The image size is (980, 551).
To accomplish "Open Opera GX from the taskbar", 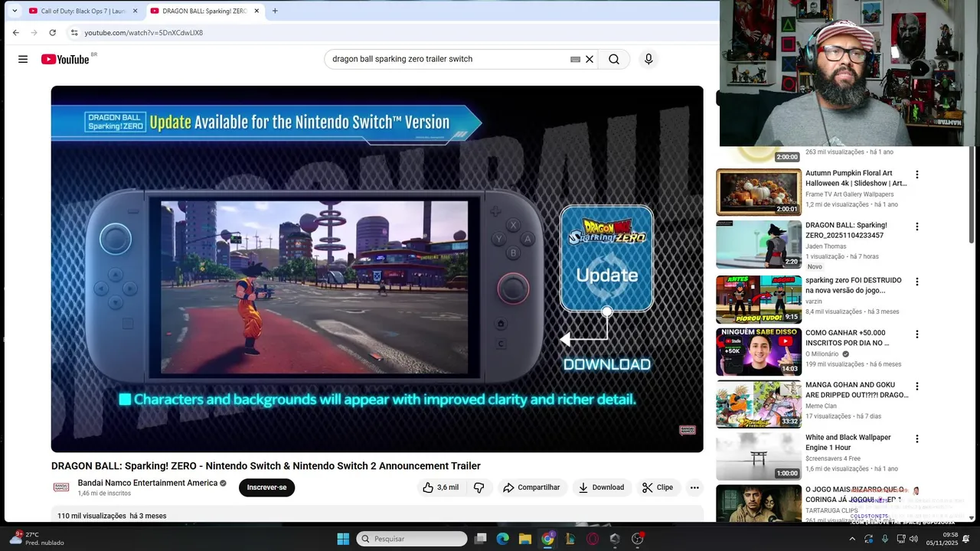I will [593, 539].
